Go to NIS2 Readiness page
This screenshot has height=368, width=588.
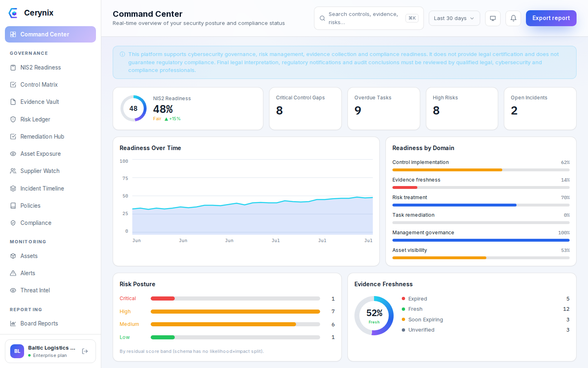point(50,67)
